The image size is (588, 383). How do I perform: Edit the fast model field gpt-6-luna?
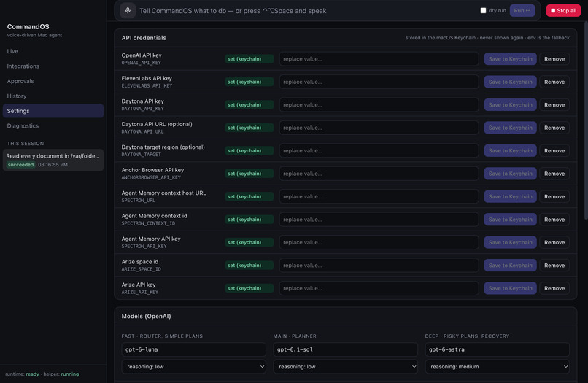193,349
